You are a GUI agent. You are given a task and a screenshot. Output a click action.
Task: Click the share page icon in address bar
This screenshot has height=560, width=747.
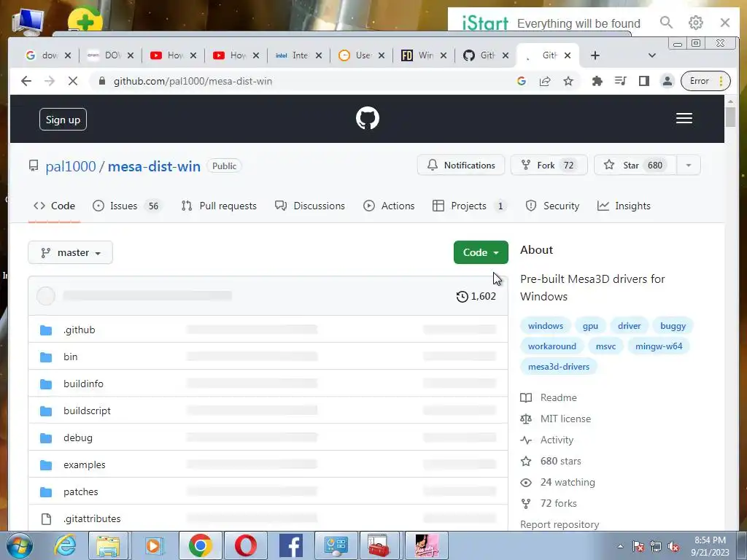544,82
